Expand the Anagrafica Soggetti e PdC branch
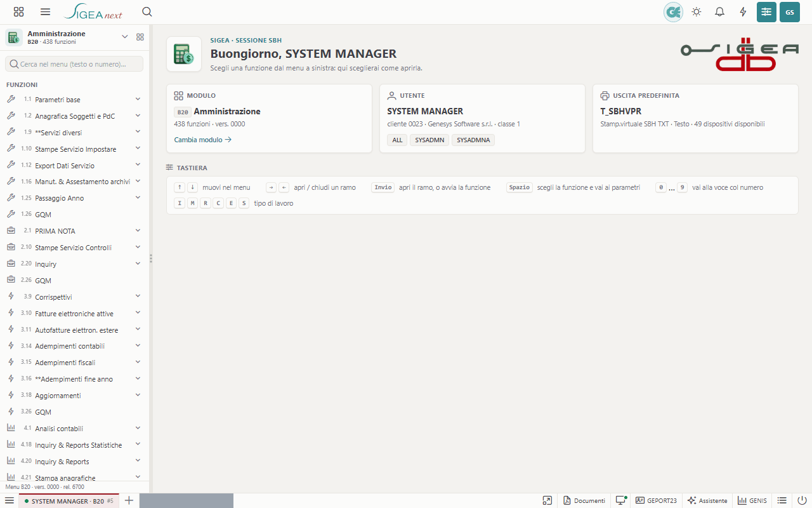The image size is (812, 508). tap(138, 116)
